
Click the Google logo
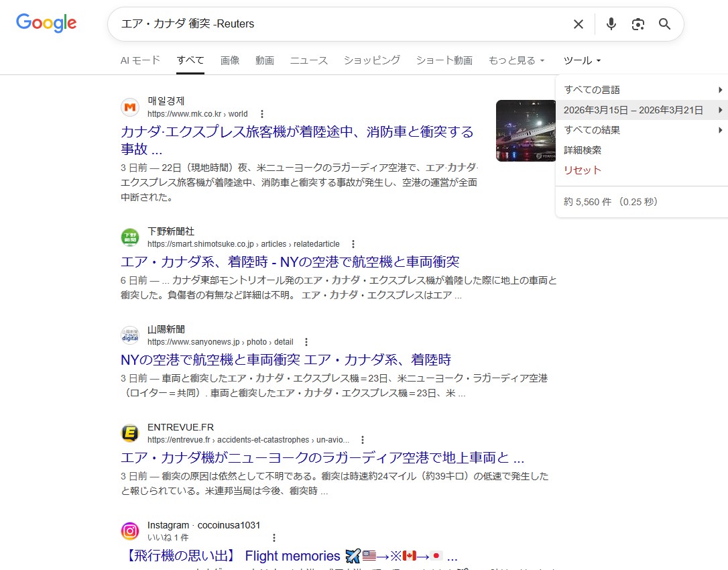point(46,23)
